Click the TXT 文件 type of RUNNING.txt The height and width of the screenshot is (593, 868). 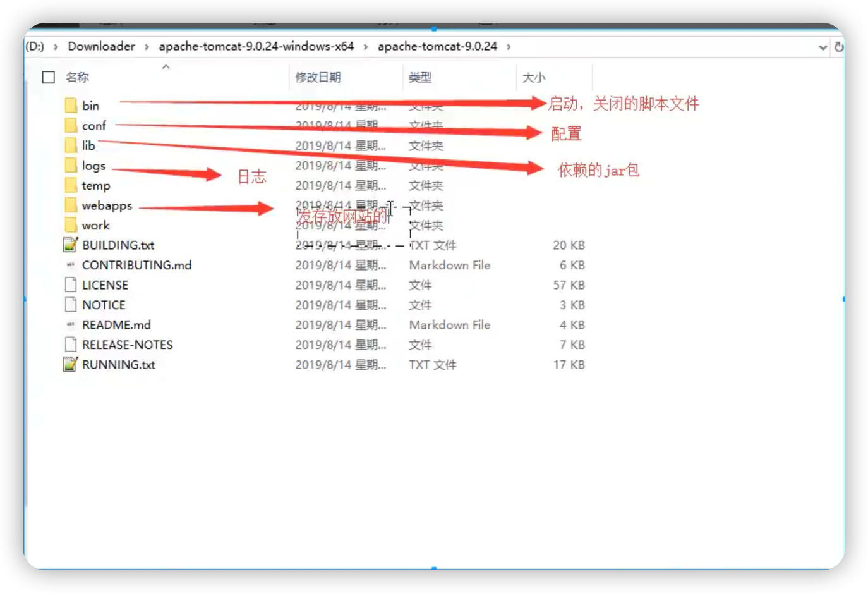pos(432,364)
